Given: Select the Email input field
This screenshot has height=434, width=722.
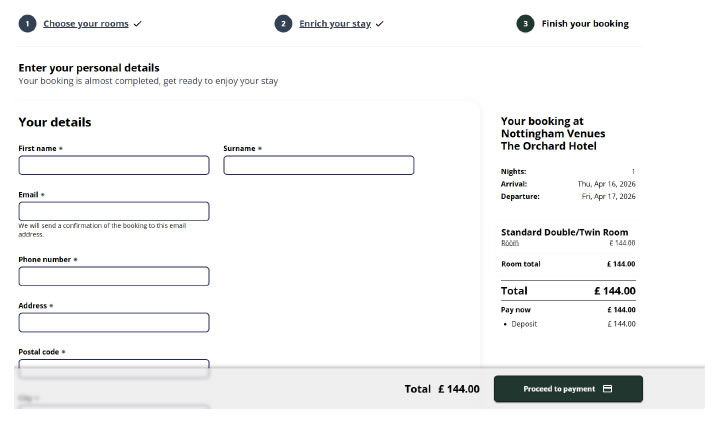Looking at the screenshot, I should pos(114,211).
